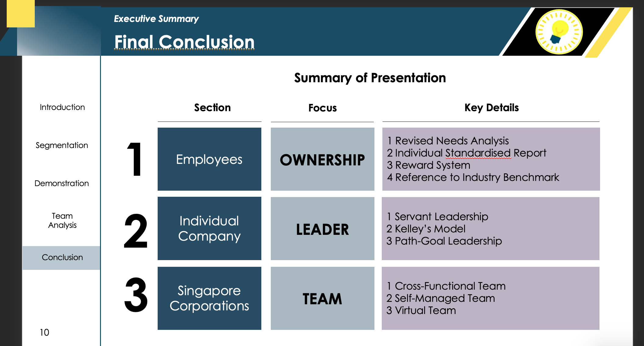Select the Individual Company section box
Screen dimensions: 644x346
coord(209,228)
